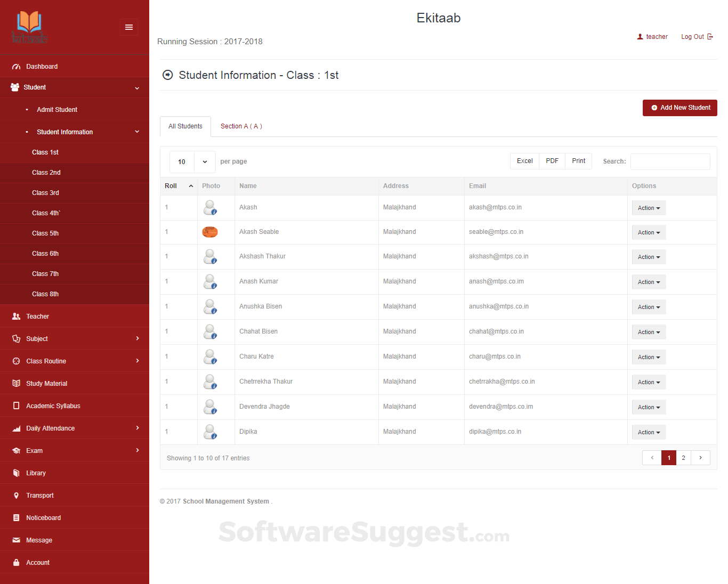
Task: Switch to All Students tab
Action: [185, 126]
